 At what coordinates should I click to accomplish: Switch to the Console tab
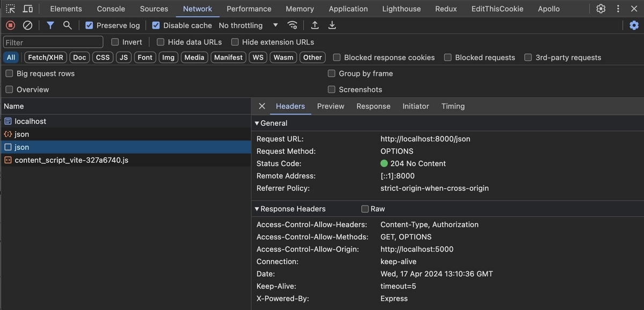click(111, 9)
